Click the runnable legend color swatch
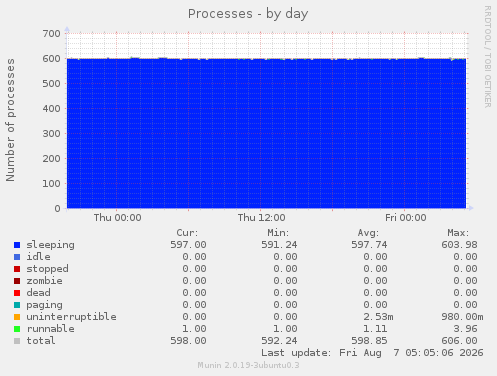Viewport: 497px width, 376px height. click(x=17, y=329)
